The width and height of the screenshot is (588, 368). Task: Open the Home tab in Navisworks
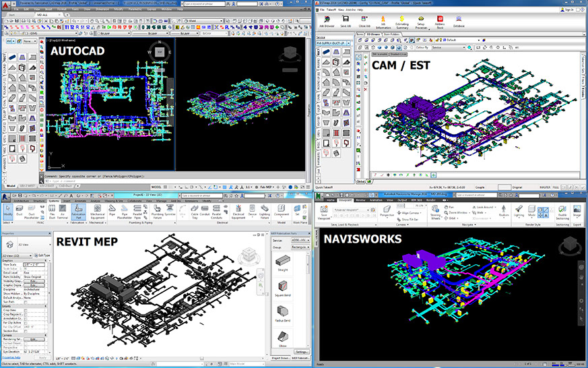coord(331,200)
